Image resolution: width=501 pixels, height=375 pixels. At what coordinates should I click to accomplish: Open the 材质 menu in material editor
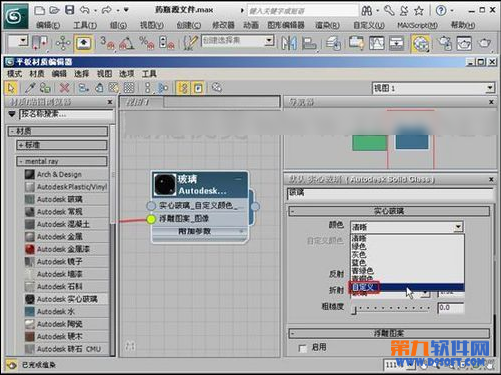pyautogui.click(x=37, y=74)
